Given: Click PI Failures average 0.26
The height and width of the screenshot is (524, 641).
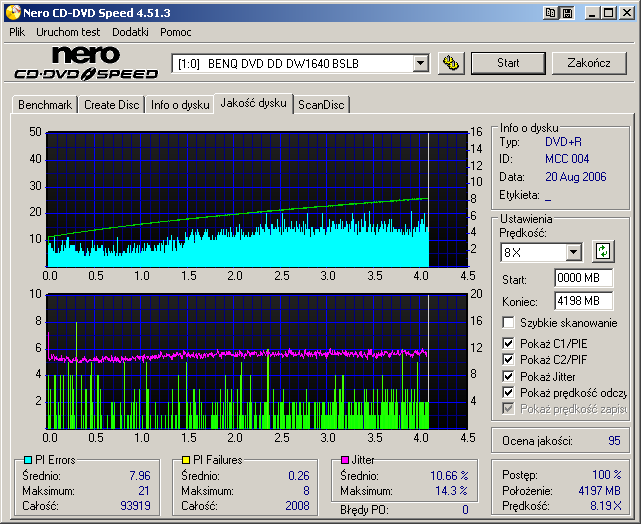Looking at the screenshot, I should [x=298, y=476].
